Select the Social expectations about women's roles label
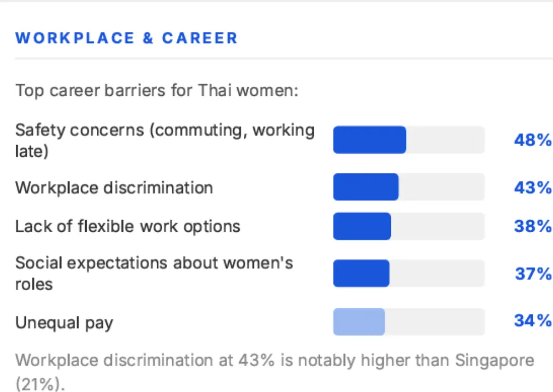The width and height of the screenshot is (553, 392). 154,273
